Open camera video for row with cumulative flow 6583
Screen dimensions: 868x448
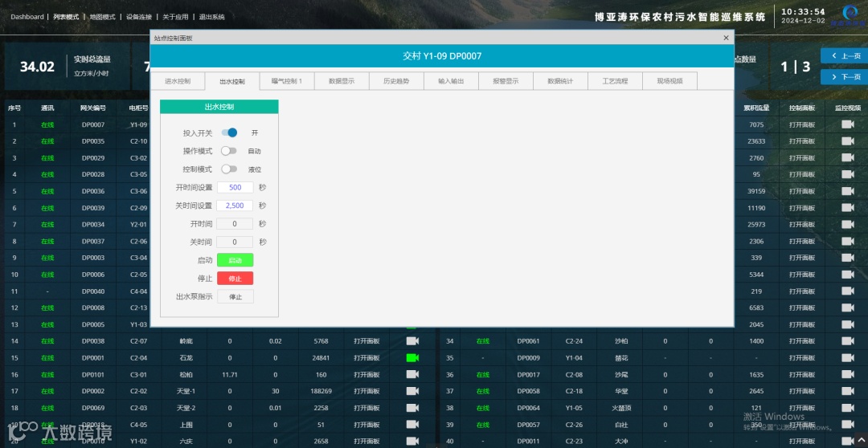point(848,307)
